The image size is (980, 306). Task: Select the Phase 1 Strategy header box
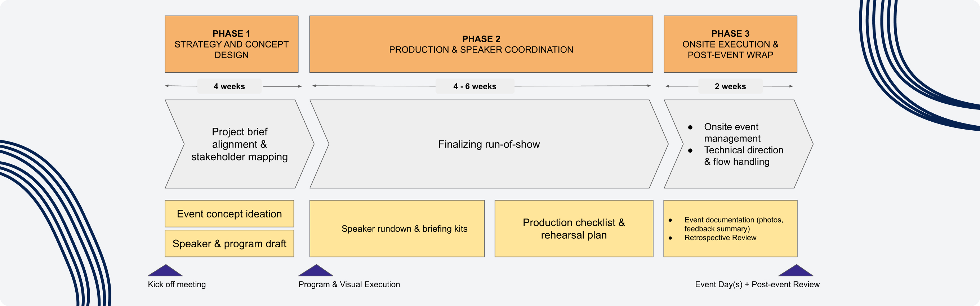coord(231,44)
